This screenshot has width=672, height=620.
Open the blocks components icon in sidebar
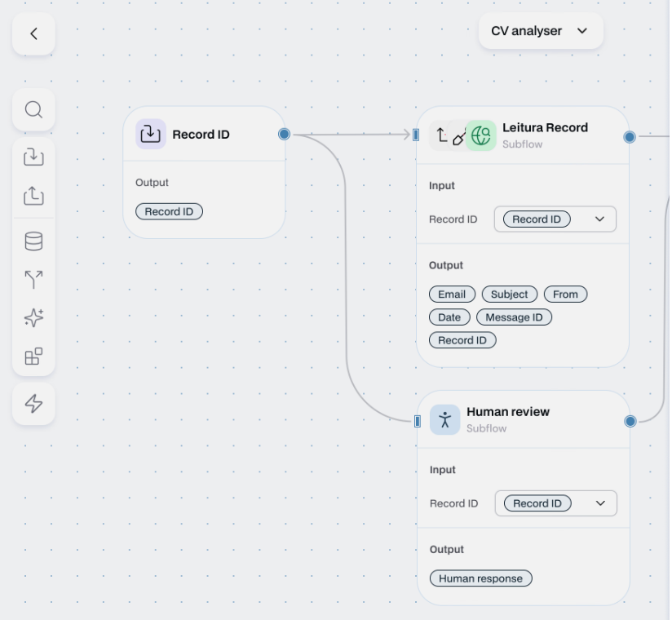(33, 357)
